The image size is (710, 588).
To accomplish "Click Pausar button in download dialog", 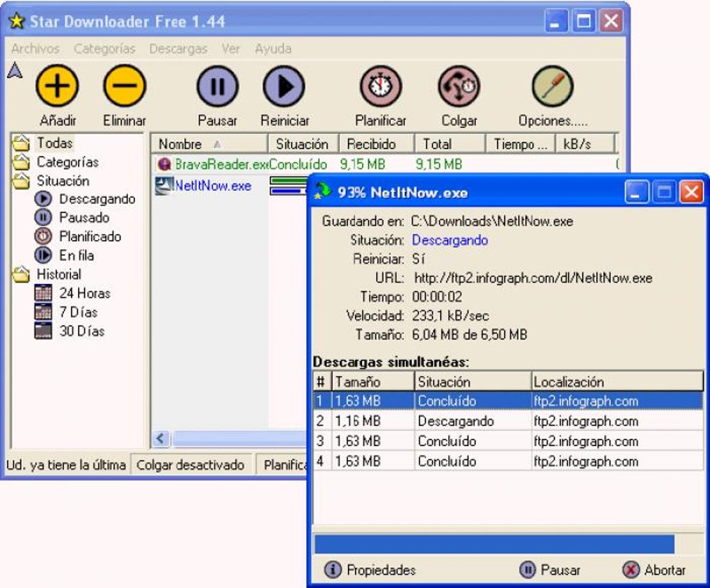I will point(550,570).
